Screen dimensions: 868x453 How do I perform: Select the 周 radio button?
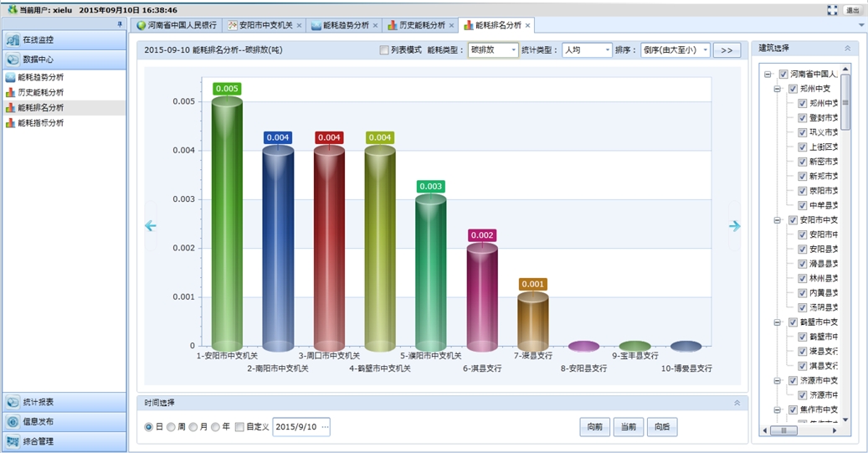pos(171,427)
